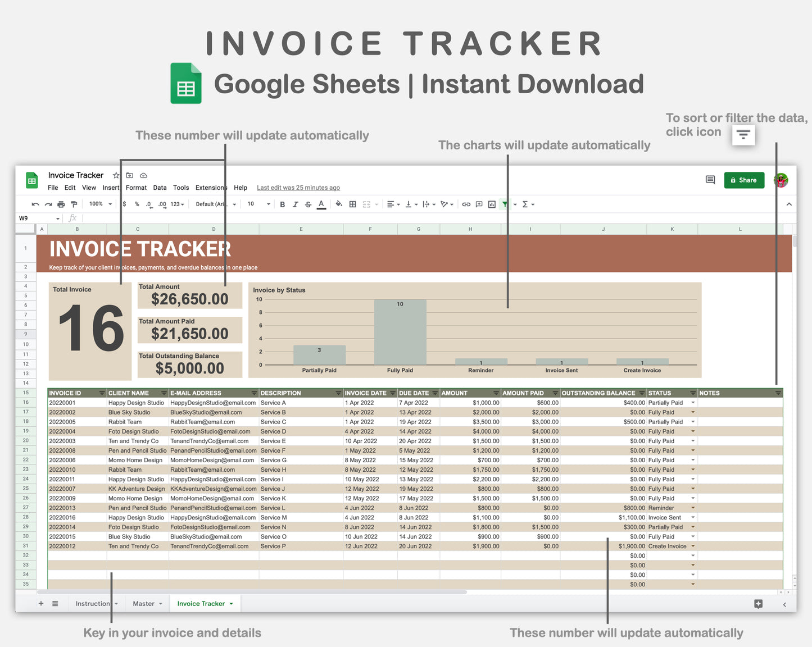Screen dimensions: 812x647
Task: Apply currency format with the dollar icon
Action: [x=124, y=204]
